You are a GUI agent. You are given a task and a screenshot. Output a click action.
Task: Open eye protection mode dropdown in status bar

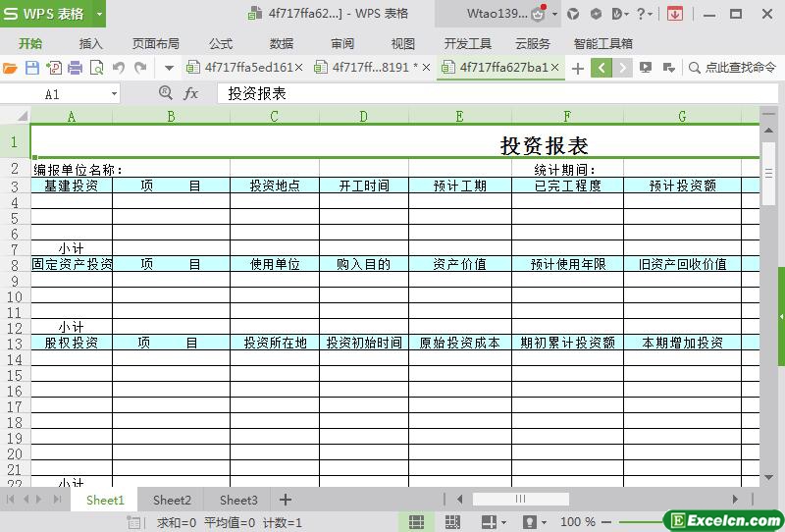545,522
